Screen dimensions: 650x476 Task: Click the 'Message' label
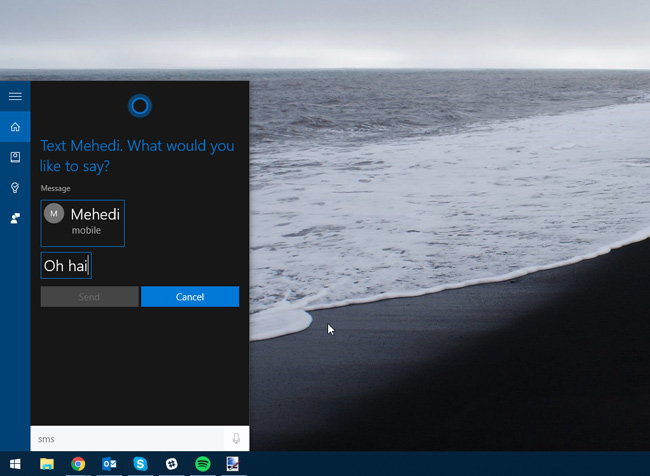point(55,188)
